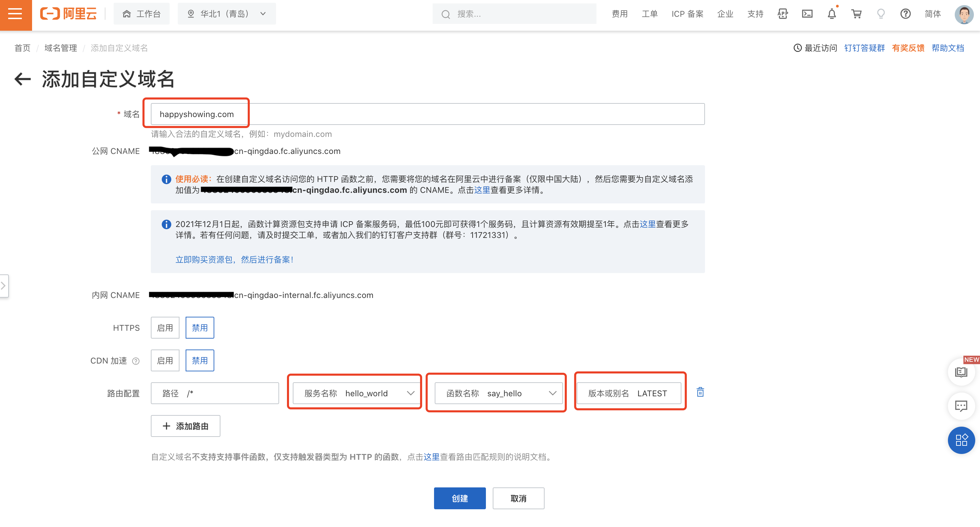
Task: Expand the 华北1（青岛）region selector
Action: coord(227,14)
